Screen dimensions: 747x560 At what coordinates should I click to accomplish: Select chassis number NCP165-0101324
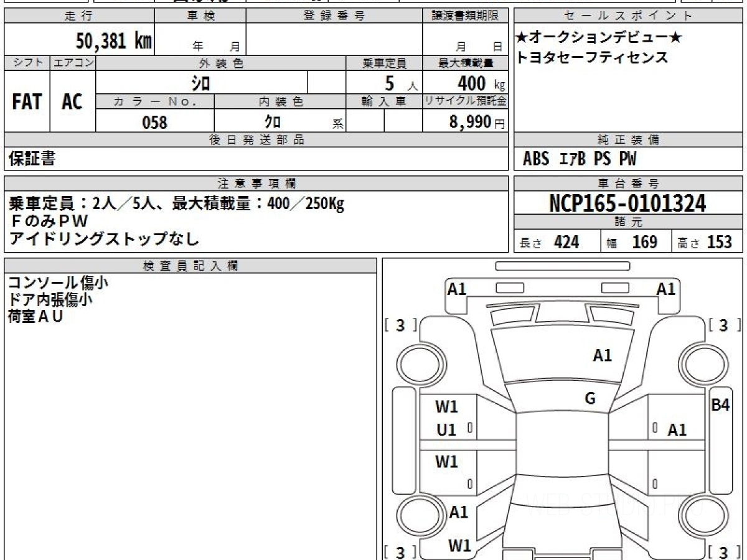coord(628,203)
